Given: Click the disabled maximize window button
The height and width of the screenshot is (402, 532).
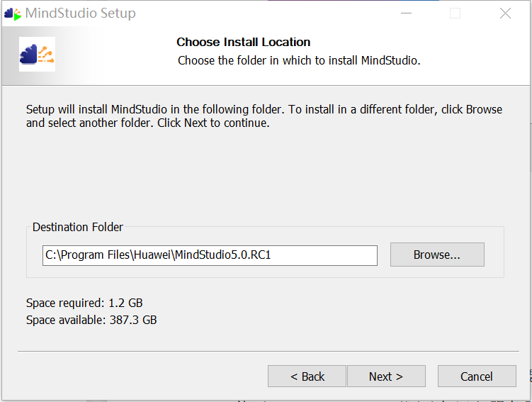Looking at the screenshot, I should pos(455,13).
